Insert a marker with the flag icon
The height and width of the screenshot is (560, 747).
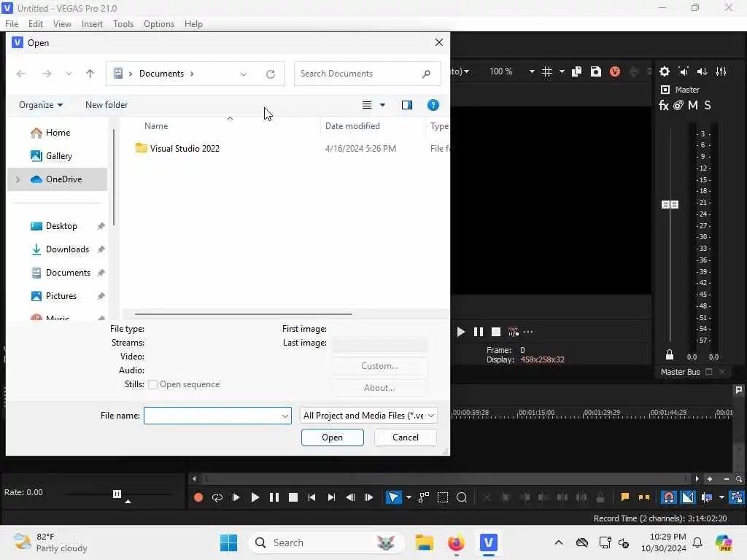[x=624, y=497]
